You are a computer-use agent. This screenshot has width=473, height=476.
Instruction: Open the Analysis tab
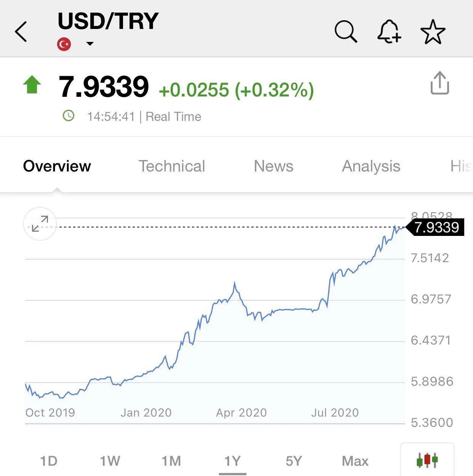pos(371,167)
